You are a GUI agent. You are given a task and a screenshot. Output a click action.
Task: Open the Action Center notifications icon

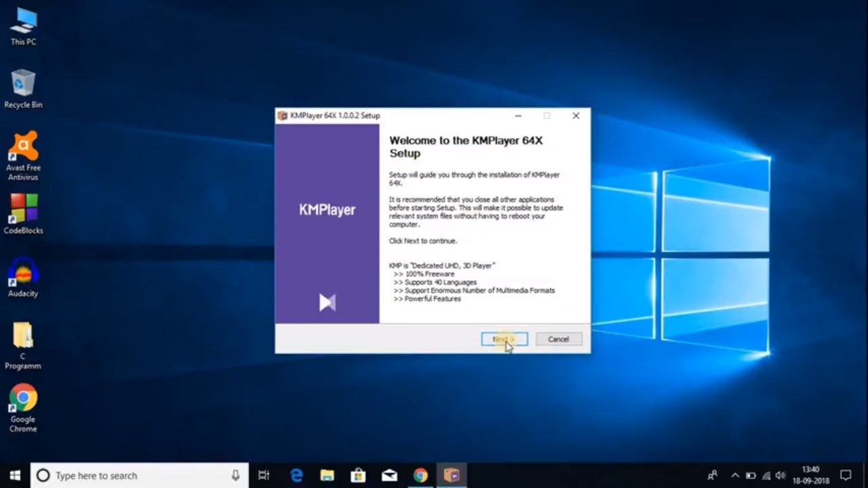pos(846,475)
